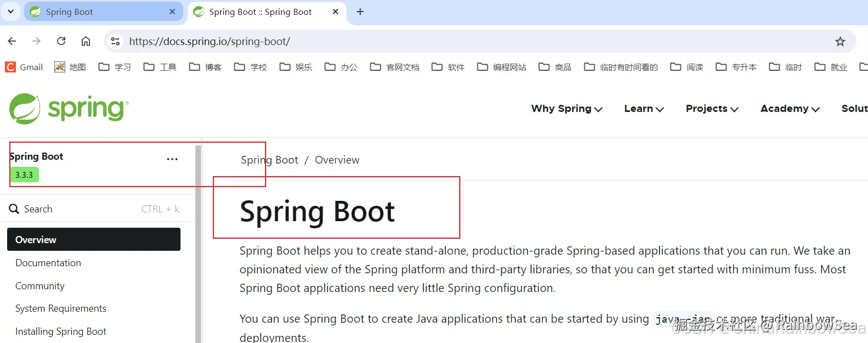Close the first Spring Boot tab
Image resolution: width=868 pixels, height=343 pixels.
[172, 12]
